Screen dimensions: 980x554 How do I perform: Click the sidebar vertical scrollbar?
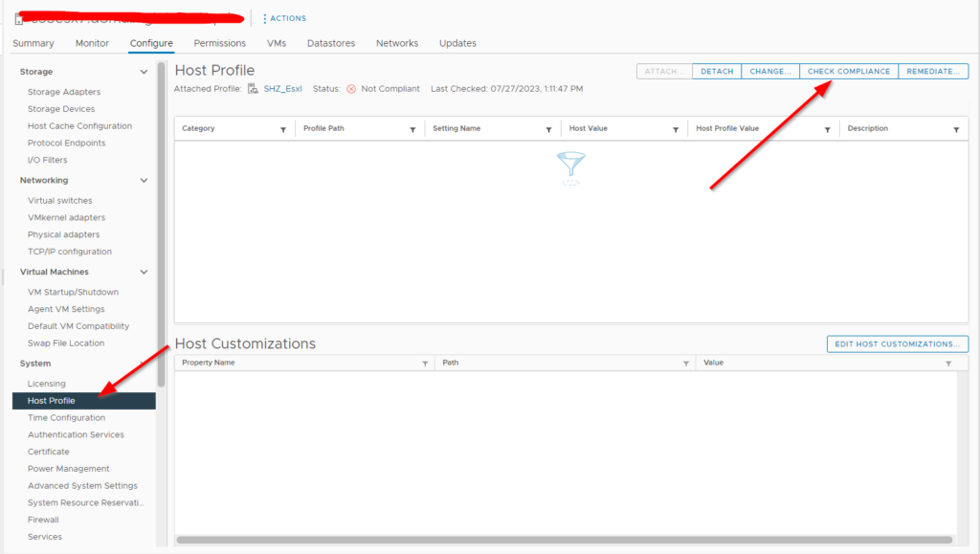161,225
